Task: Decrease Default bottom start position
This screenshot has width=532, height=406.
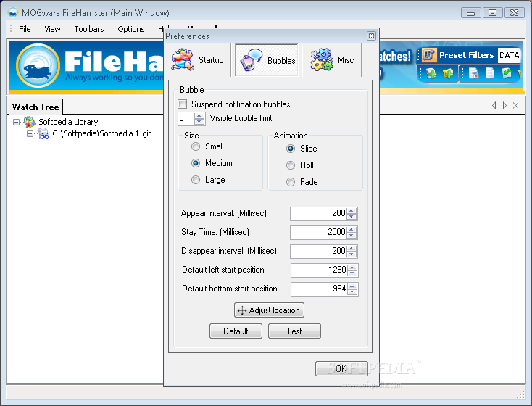Action: coord(352,292)
